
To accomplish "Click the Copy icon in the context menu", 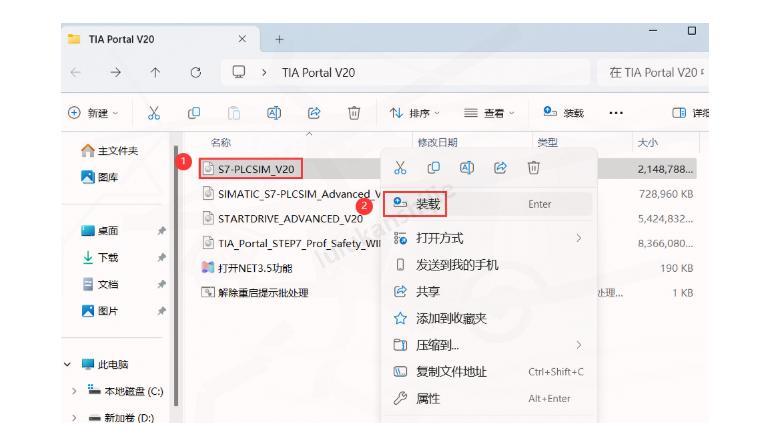I will click(x=434, y=168).
